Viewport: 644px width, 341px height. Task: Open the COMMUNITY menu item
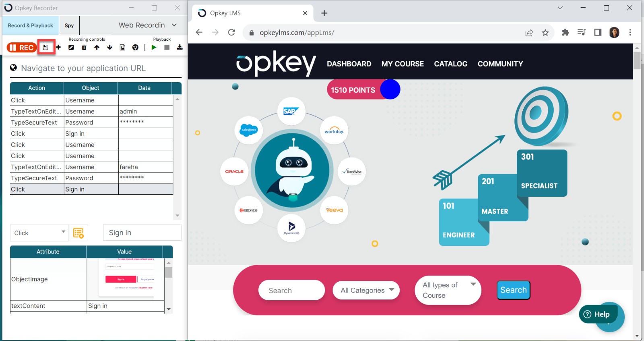pos(500,64)
